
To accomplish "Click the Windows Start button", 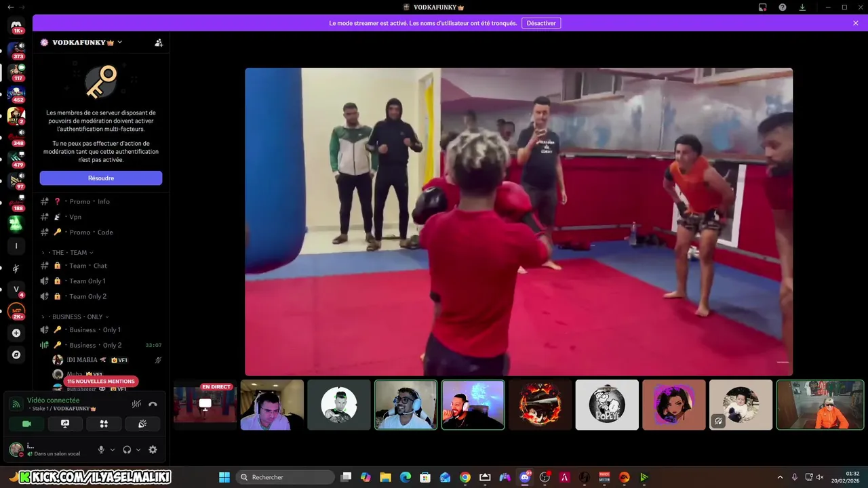I will (x=224, y=477).
